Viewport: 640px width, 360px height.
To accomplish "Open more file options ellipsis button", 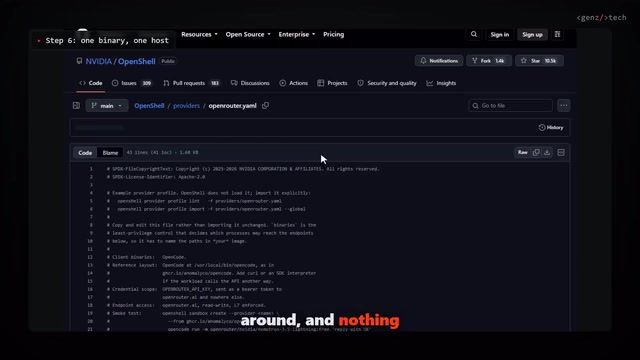I will 564,106.
